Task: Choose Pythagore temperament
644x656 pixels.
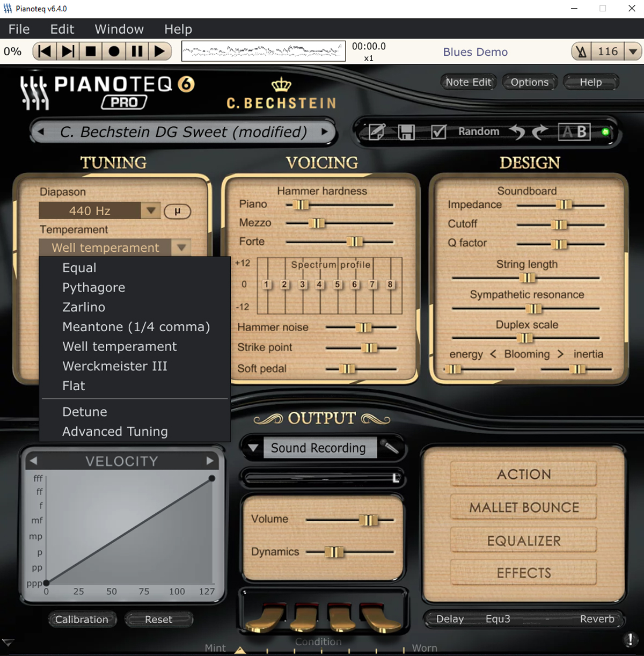Action: point(135,288)
